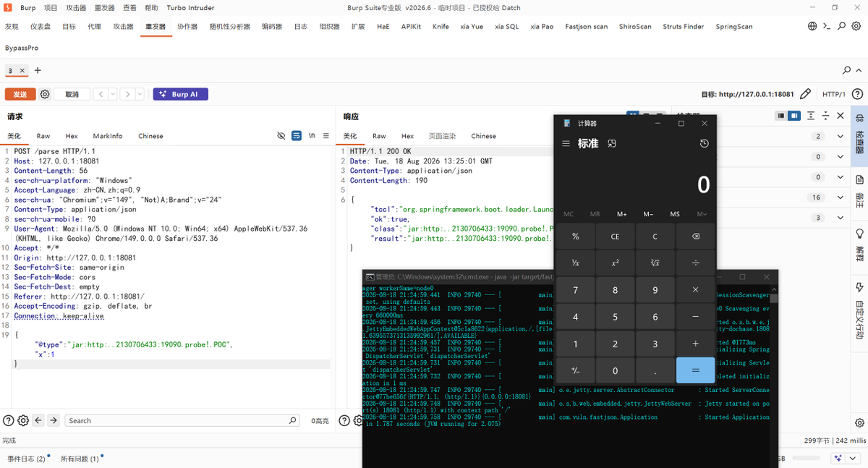This screenshot has width=868, height=468.
Task: Open HTTP/1 protocol selector
Action: click(x=834, y=94)
